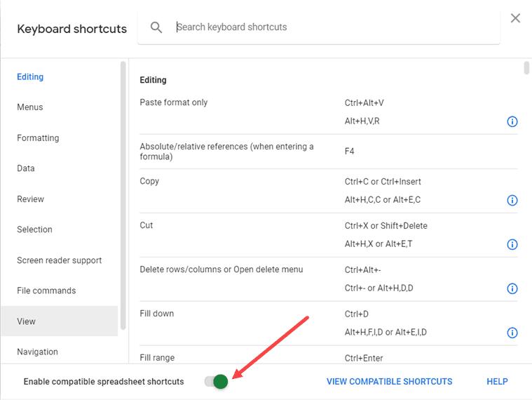
Task: Click VIEW COMPATIBLE SHORTCUTS link
Action: (x=389, y=381)
